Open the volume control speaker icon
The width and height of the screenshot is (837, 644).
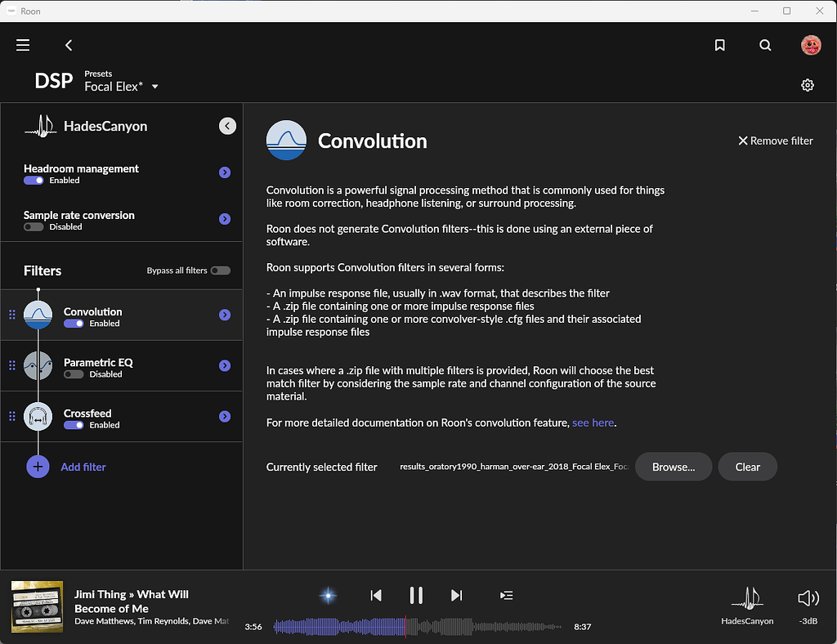click(x=806, y=596)
